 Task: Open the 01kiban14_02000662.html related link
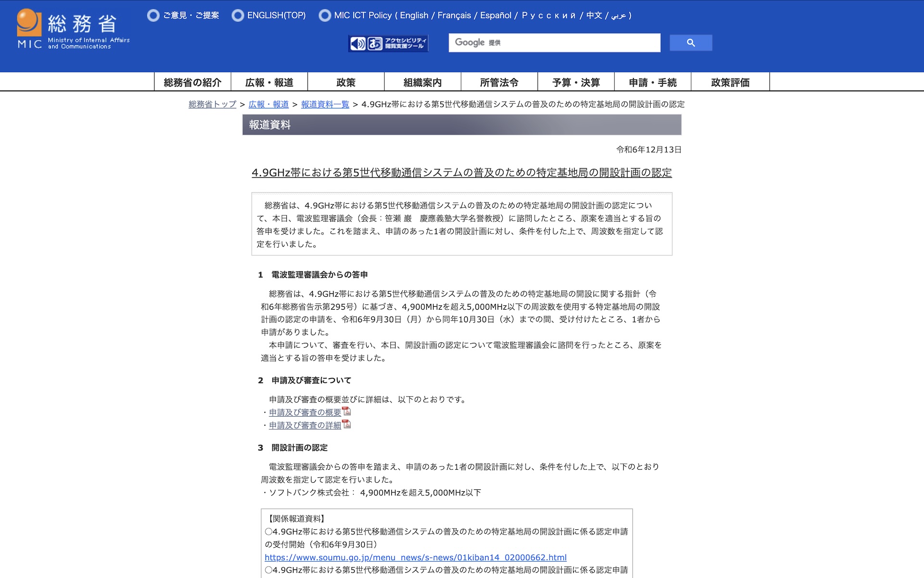[x=416, y=557]
